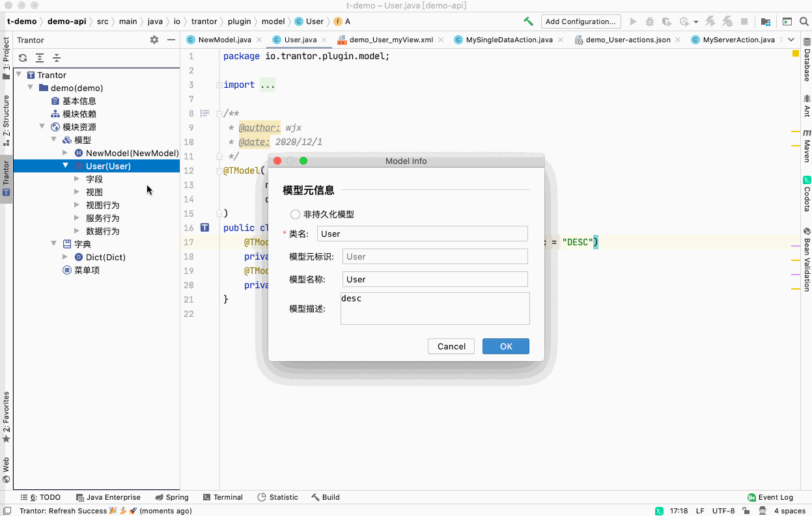Select 菜单项 in Trantor tree

click(87, 270)
